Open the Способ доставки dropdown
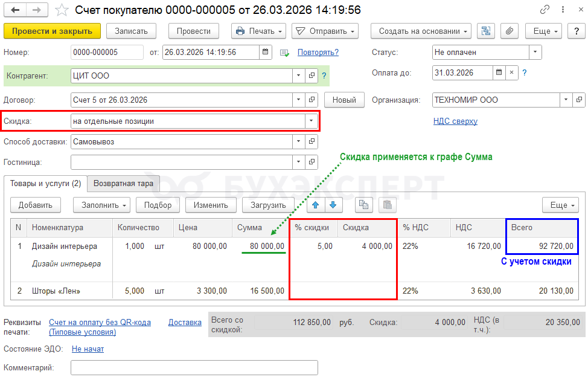The width and height of the screenshot is (588, 377). pos(298,141)
